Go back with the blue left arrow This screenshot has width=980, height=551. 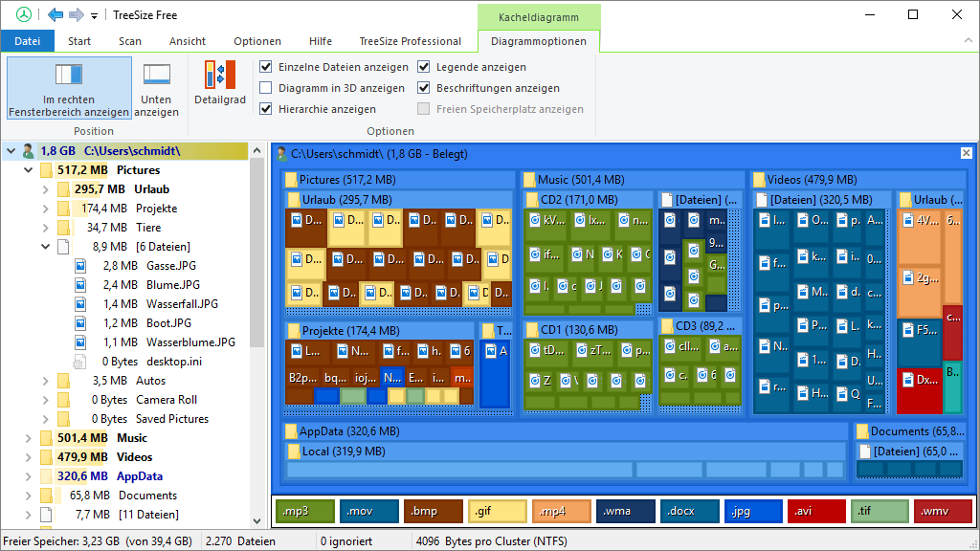[x=55, y=14]
